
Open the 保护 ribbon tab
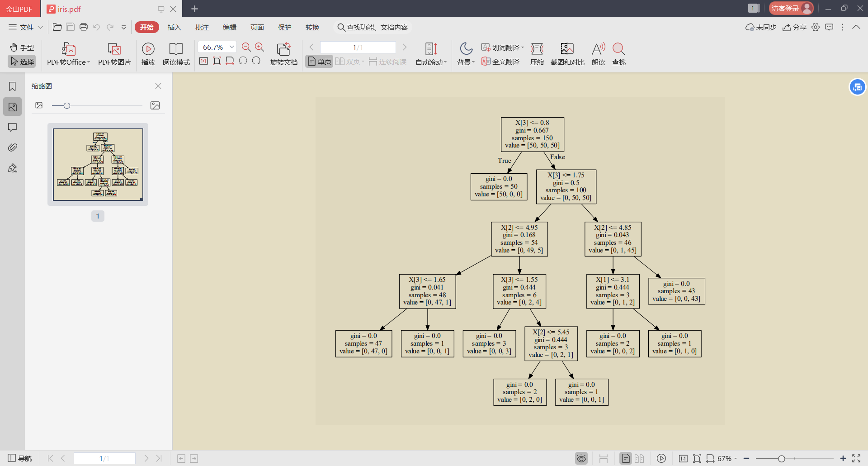(285, 27)
